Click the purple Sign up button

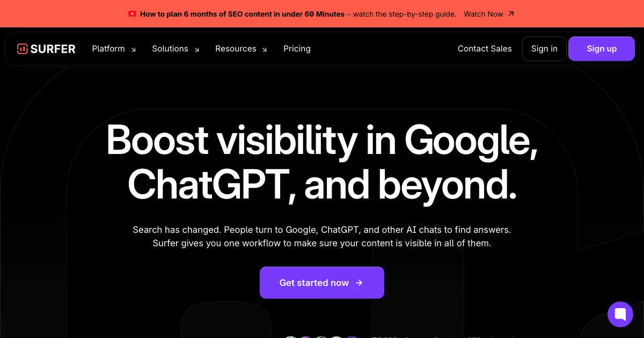tap(602, 49)
